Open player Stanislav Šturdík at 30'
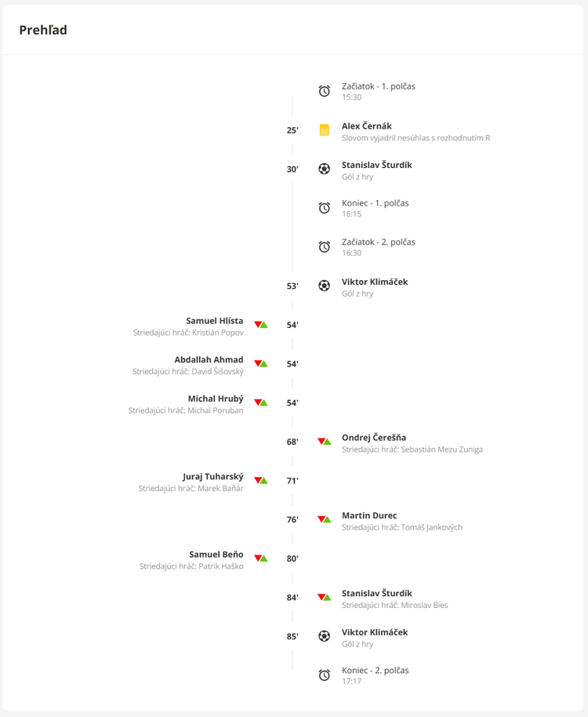Viewport: 588px width, 717px height. (376, 165)
